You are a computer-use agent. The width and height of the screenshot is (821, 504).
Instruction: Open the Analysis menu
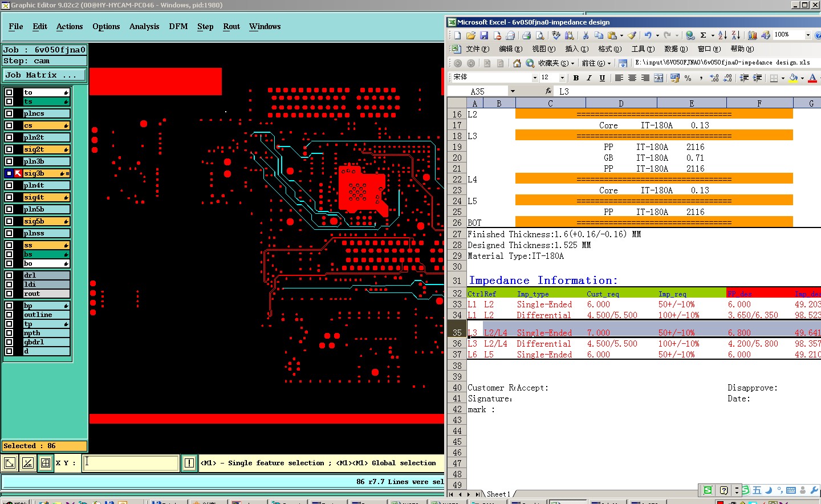[144, 27]
